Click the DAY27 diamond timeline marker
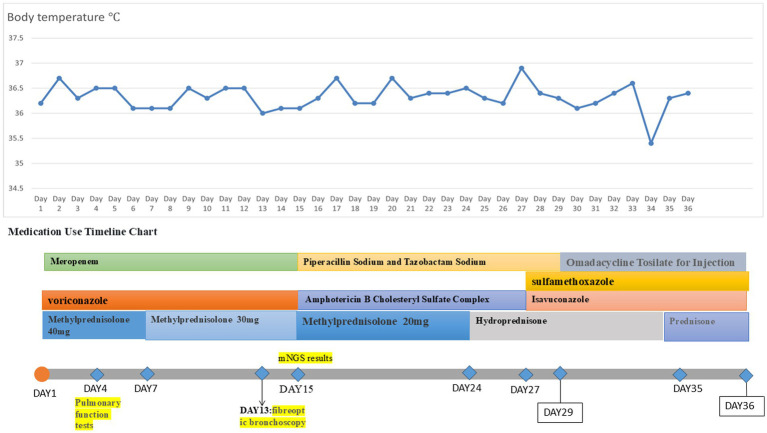Viewport: 767px width, 433px height. coord(525,375)
